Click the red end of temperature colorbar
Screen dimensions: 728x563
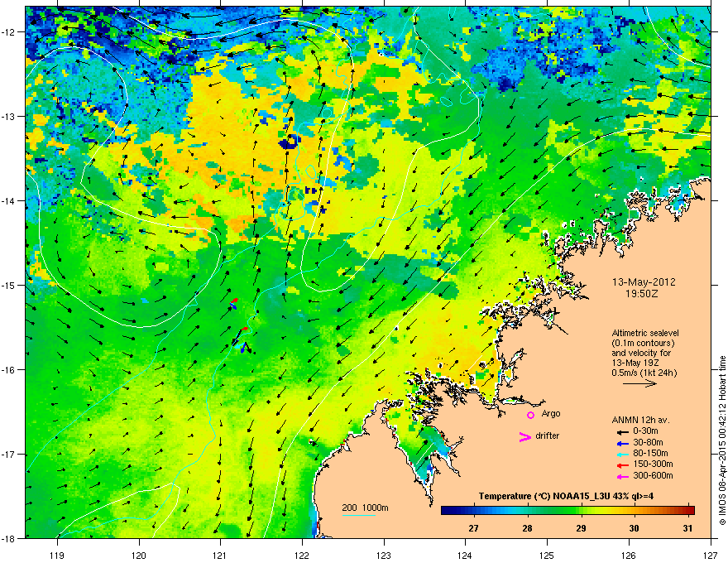[688, 511]
